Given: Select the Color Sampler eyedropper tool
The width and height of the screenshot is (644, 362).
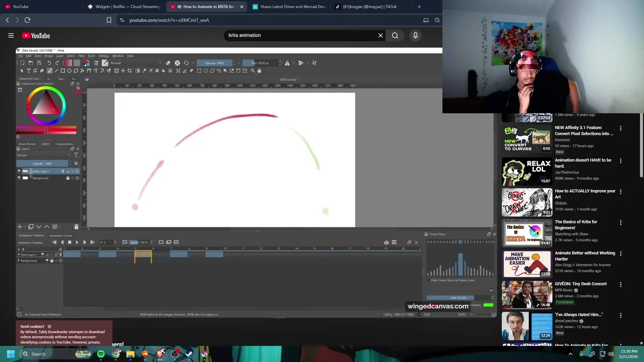Looking at the screenshot, I should [144, 70].
